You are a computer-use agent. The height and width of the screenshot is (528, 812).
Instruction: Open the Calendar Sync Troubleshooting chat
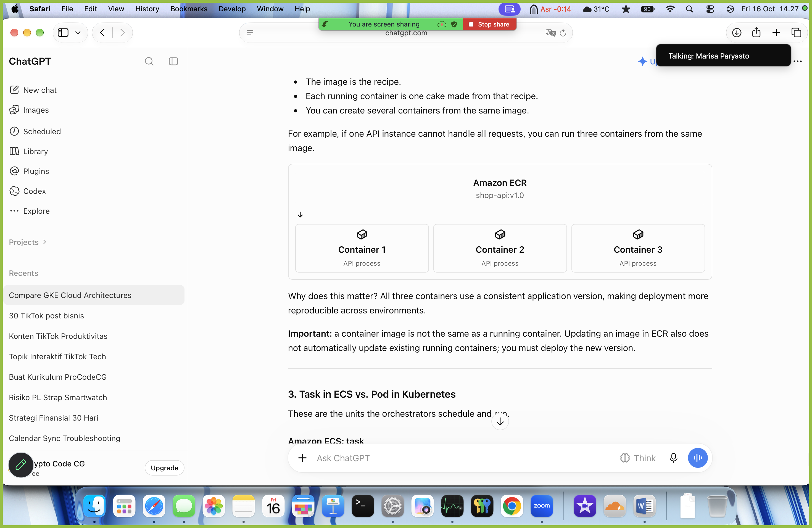click(94, 438)
